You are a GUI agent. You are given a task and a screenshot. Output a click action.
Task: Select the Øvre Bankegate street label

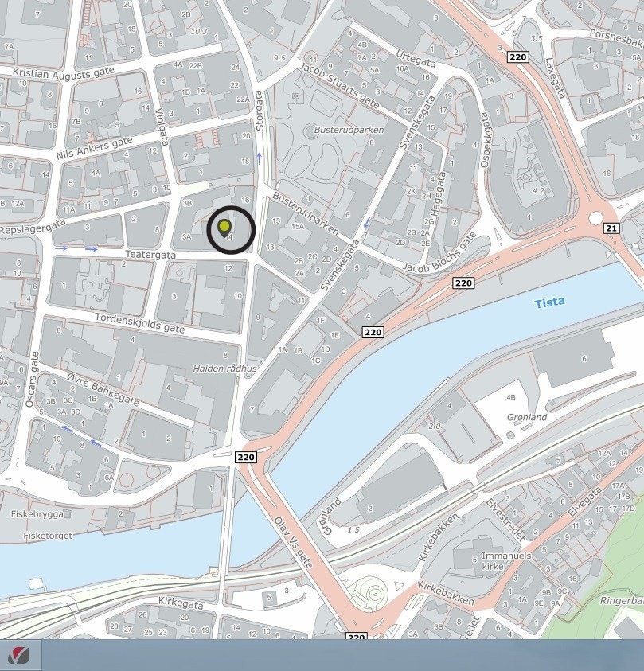[x=103, y=389]
